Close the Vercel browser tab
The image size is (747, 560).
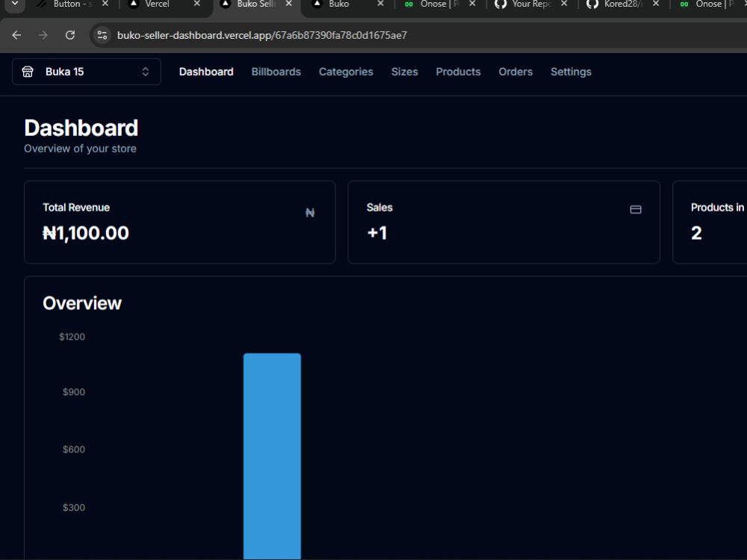[196, 3]
